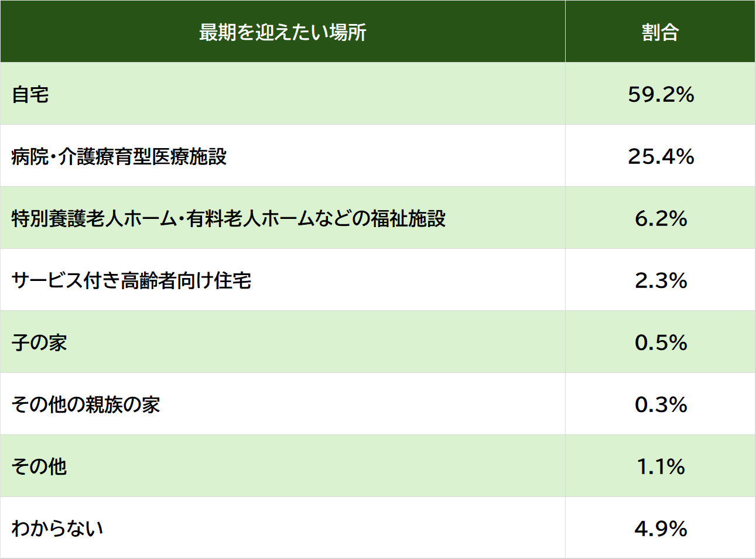This screenshot has height=559, width=756.
Task: Click the 最期を迎えたい場所 column header
Action: [282, 32]
